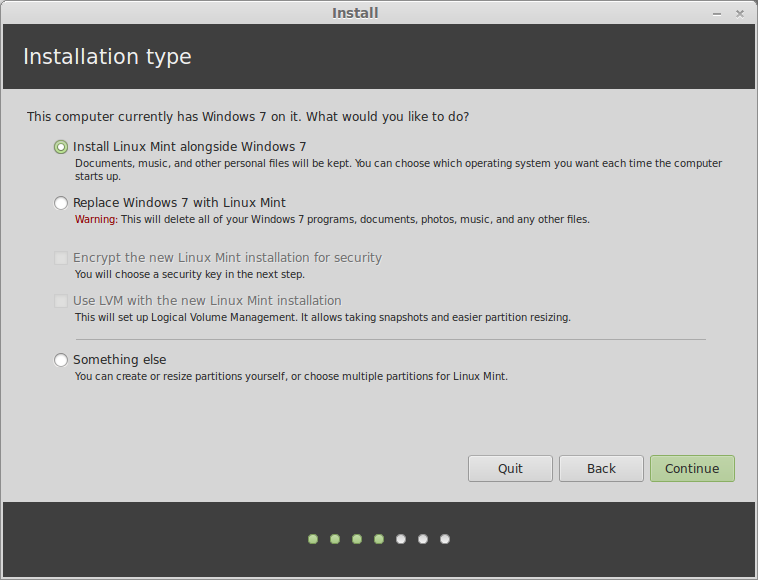Go Back to the previous step
Viewport: 758px width, 580px height.
(601, 468)
